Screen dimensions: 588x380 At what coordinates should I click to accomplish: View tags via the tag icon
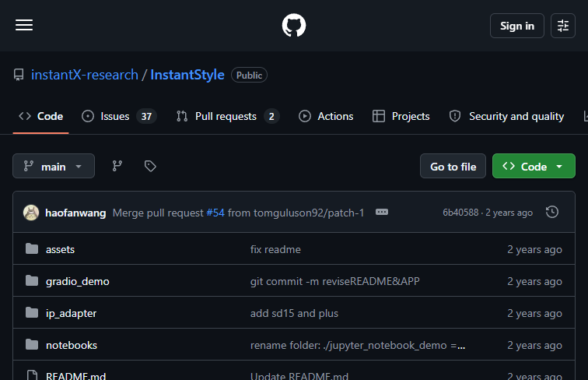point(150,166)
